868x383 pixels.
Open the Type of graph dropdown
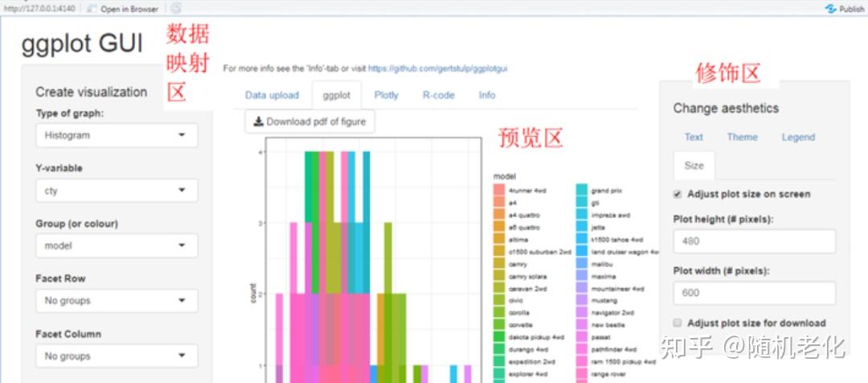click(x=117, y=135)
